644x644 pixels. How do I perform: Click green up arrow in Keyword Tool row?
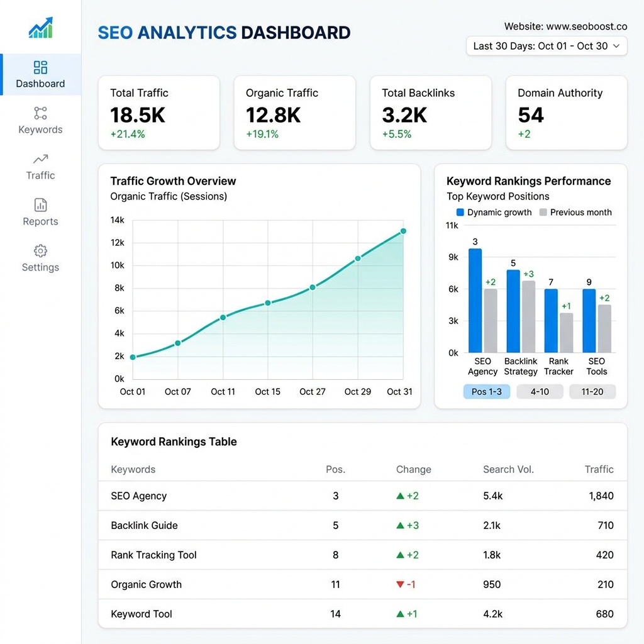coord(400,614)
